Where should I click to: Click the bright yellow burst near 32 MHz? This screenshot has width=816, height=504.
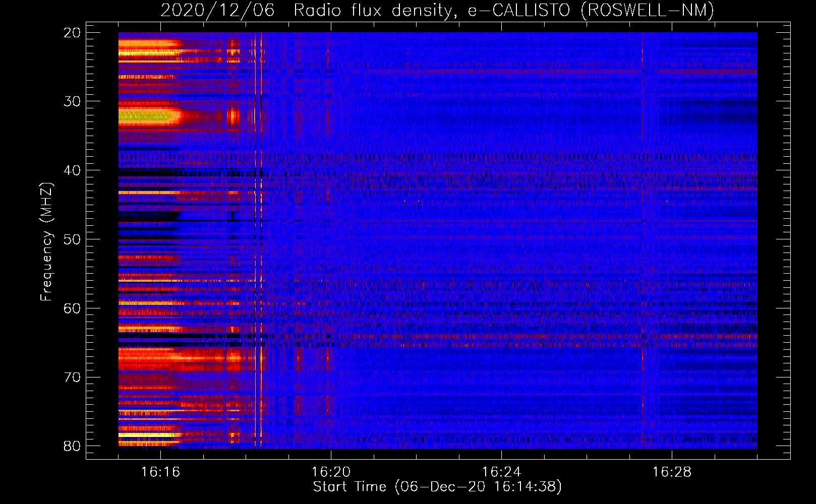149,117
